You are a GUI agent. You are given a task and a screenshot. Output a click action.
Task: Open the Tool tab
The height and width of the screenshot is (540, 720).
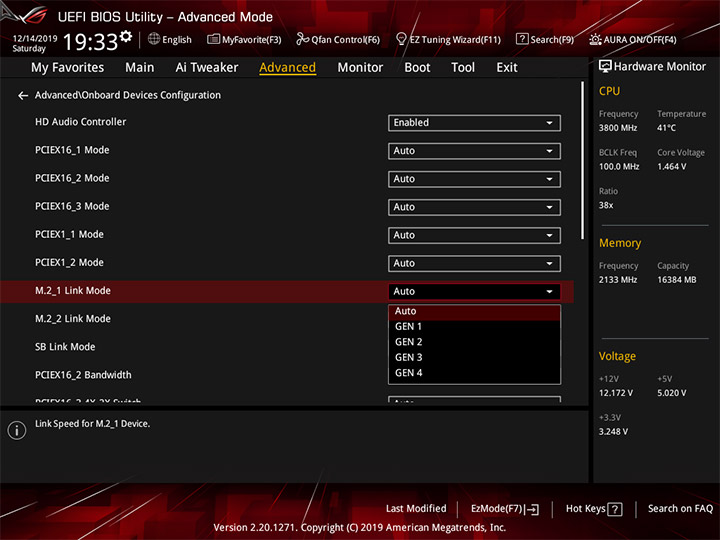coord(463,68)
